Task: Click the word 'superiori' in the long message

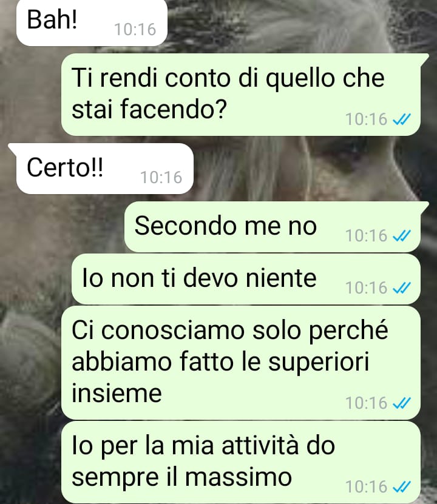Action: tap(319, 363)
